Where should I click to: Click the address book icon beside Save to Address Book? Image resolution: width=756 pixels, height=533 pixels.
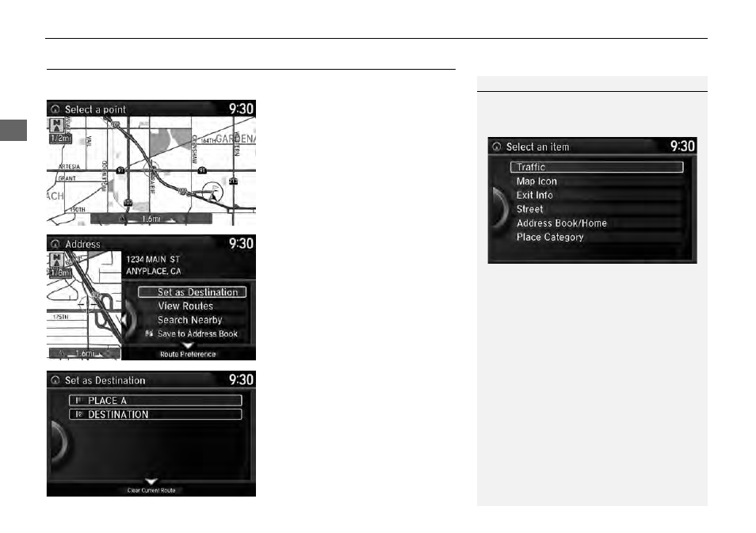[149, 333]
